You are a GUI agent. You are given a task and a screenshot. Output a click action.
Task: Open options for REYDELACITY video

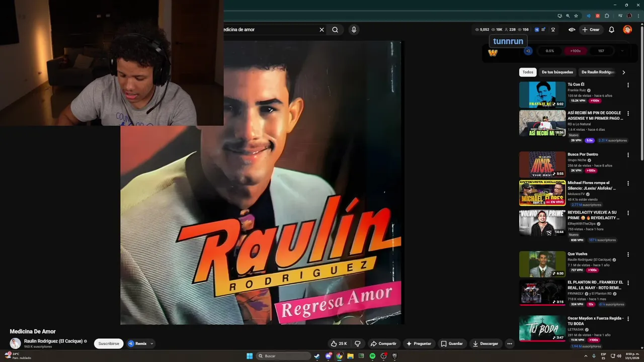[x=628, y=213]
